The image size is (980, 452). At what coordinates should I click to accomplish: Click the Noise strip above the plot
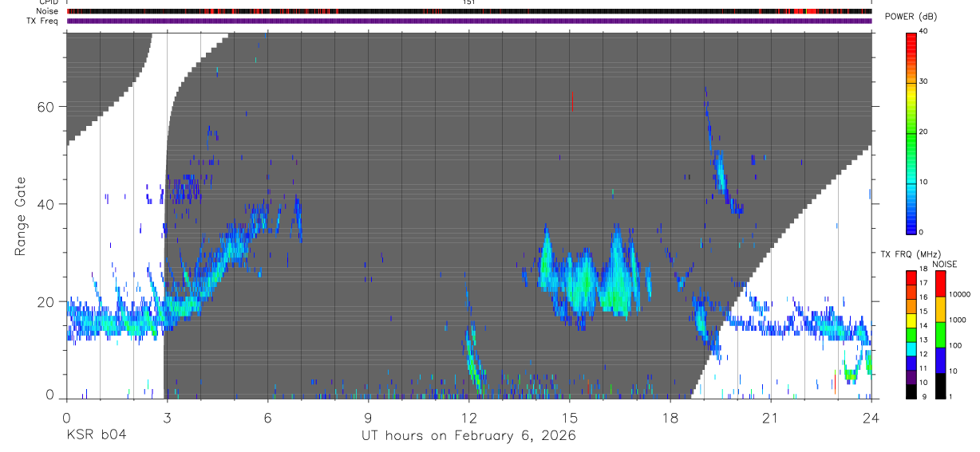point(469,11)
